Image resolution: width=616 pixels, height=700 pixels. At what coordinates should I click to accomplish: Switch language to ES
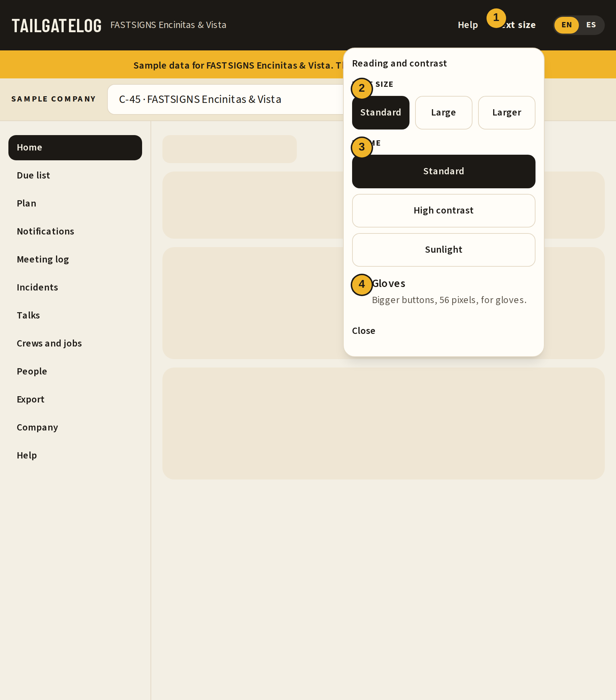click(591, 25)
